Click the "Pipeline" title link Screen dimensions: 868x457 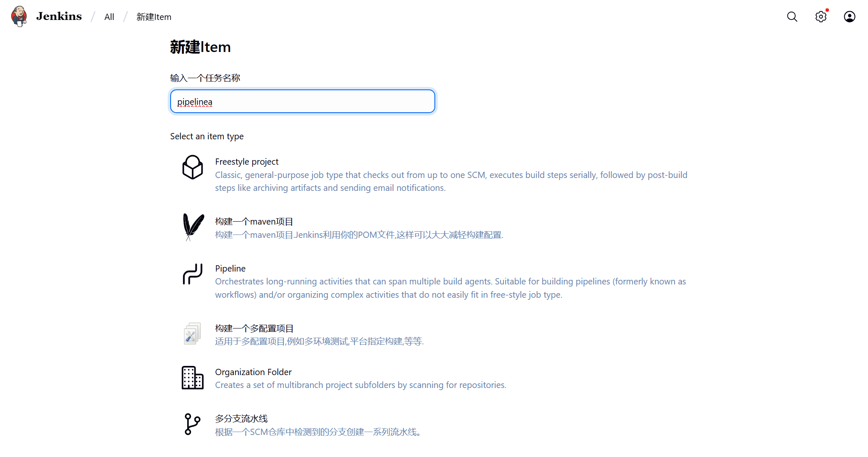point(230,268)
